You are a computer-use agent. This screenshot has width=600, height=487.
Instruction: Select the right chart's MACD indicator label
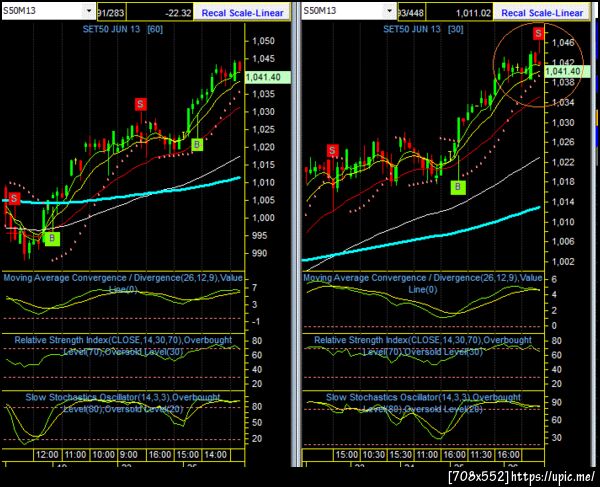(x=422, y=283)
